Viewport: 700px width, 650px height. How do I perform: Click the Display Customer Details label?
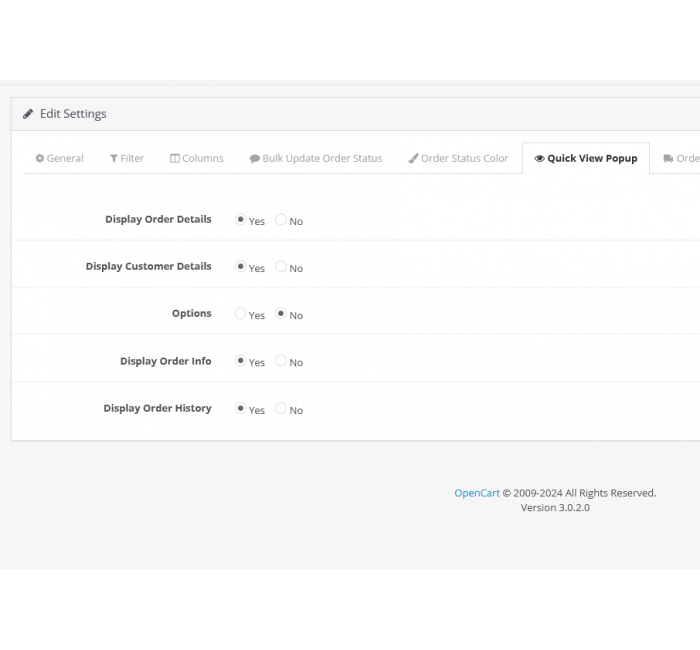coord(148,267)
